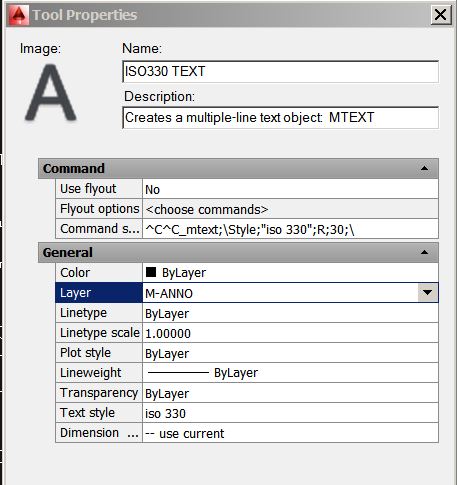This screenshot has width=457, height=485.
Task: Select the Linetype ByLayer value
Action: click(x=290, y=313)
